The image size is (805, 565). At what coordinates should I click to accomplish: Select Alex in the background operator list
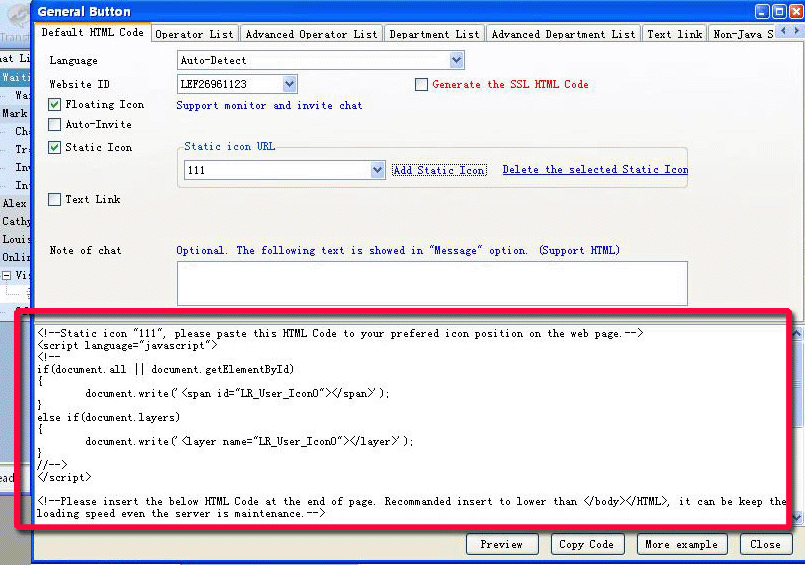point(14,203)
